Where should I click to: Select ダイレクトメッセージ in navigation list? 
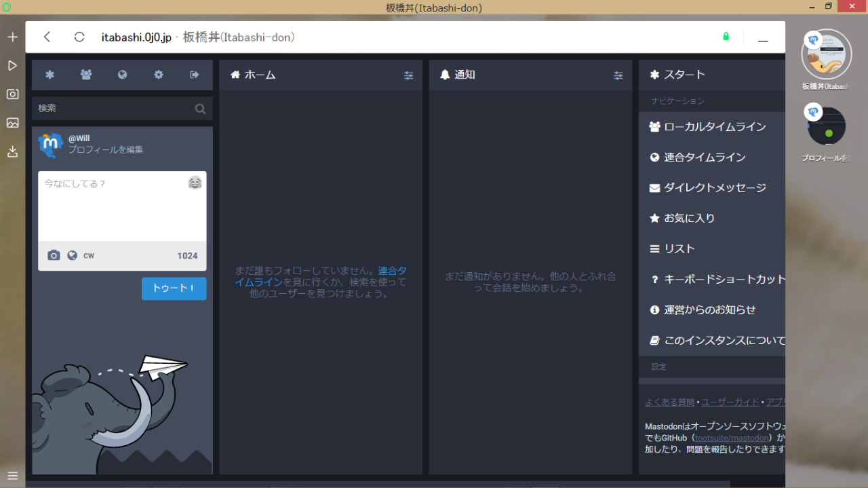(714, 188)
